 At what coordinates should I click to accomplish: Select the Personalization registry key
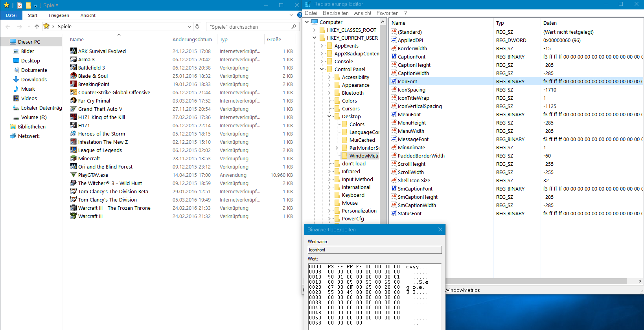pyautogui.click(x=359, y=211)
